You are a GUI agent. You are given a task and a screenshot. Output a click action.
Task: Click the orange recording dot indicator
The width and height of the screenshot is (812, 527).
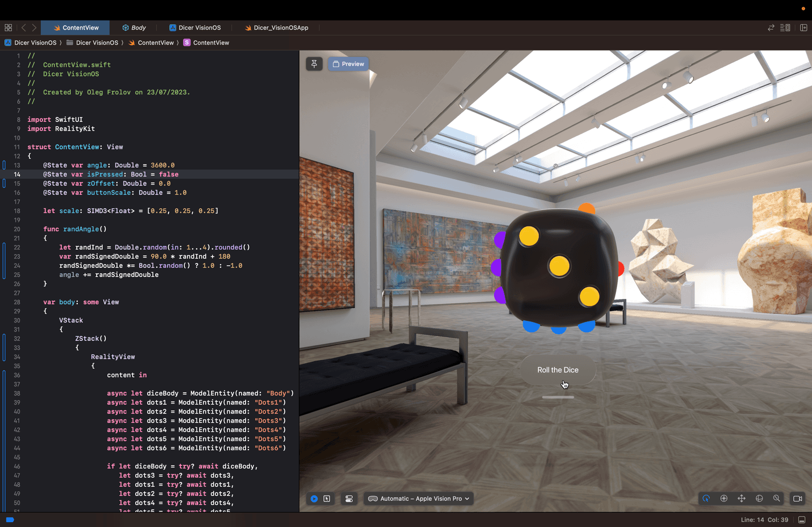click(803, 9)
